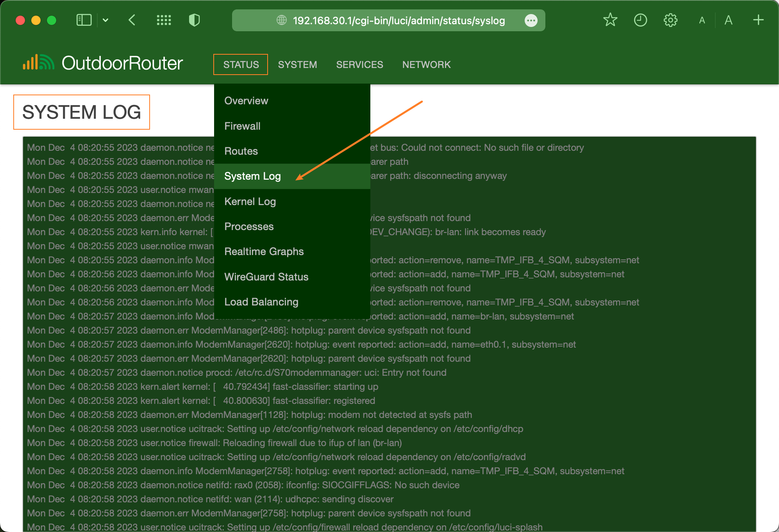The height and width of the screenshot is (532, 779).
Task: Open the page ellipsis menu in address bar
Action: [x=531, y=20]
